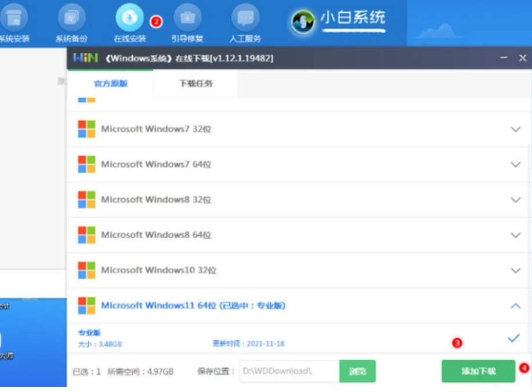Click the Windows7 32位 Microsoft logo

point(86,129)
